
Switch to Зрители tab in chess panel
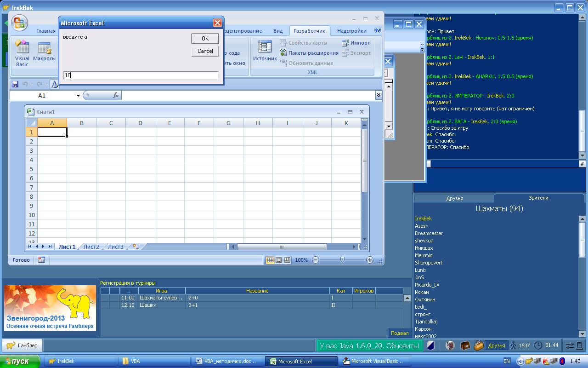coord(538,198)
